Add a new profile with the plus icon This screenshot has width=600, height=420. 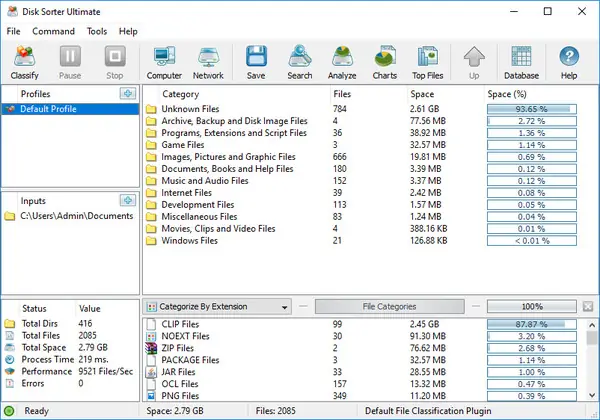coord(128,93)
